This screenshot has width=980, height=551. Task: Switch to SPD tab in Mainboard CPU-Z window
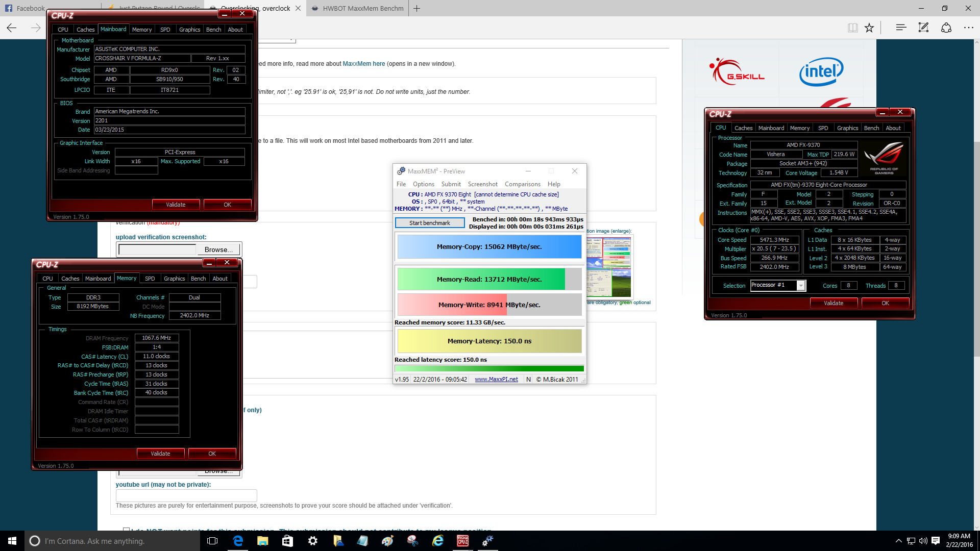165,30
